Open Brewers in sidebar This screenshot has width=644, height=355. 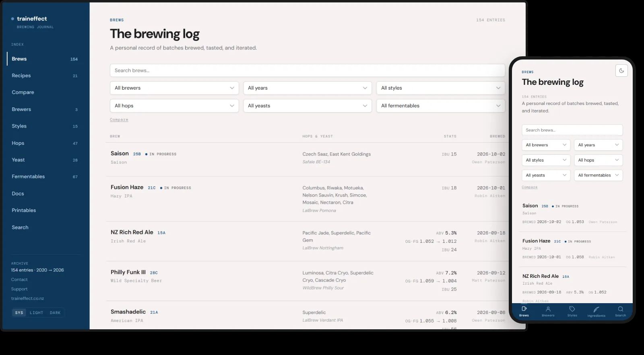[x=44, y=109]
